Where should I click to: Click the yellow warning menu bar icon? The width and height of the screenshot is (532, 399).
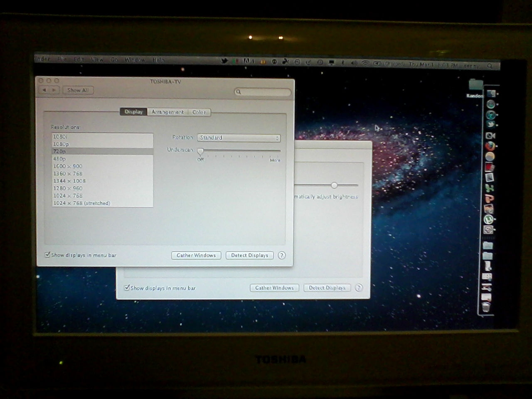point(263,62)
